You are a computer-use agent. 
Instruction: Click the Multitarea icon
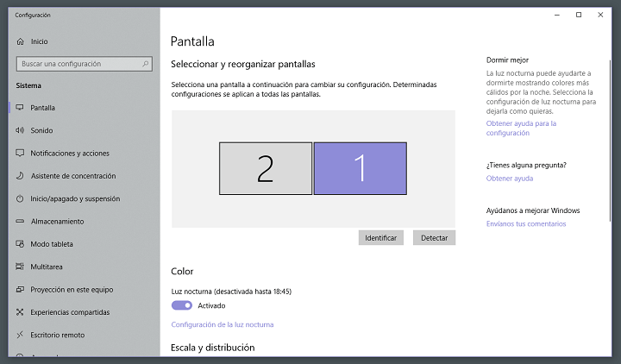[x=20, y=267]
